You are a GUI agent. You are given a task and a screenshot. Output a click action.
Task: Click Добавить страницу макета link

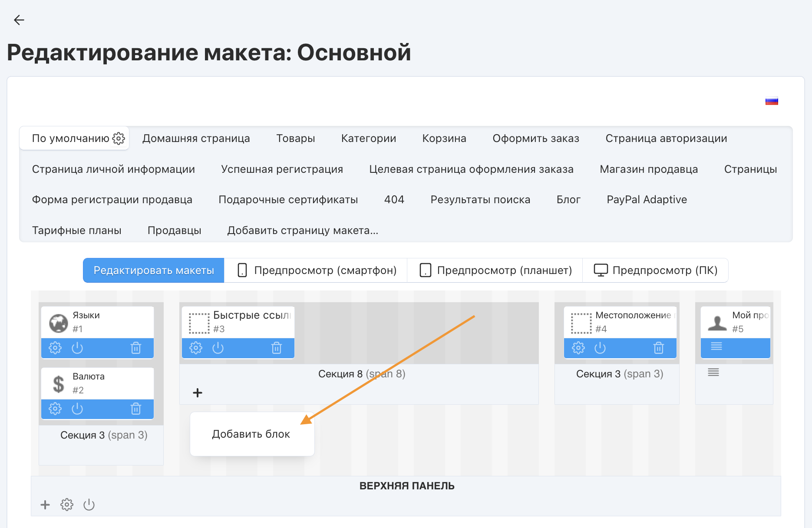(x=303, y=231)
